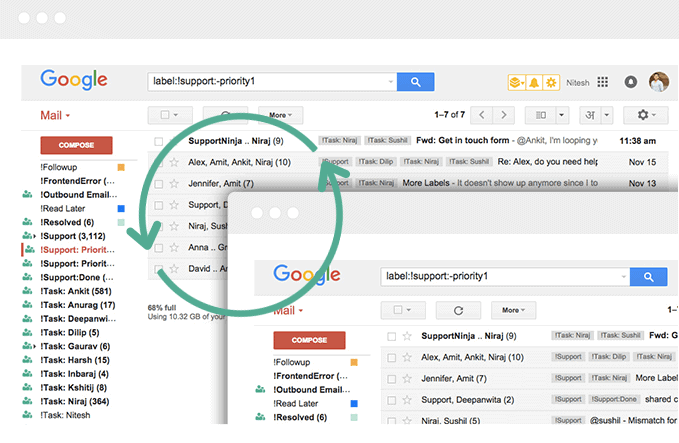Open the Google apps grid icon

point(602,82)
